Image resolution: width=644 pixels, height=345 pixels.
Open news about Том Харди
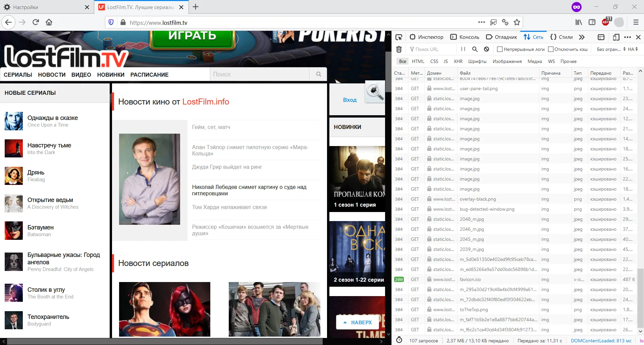coord(229,207)
